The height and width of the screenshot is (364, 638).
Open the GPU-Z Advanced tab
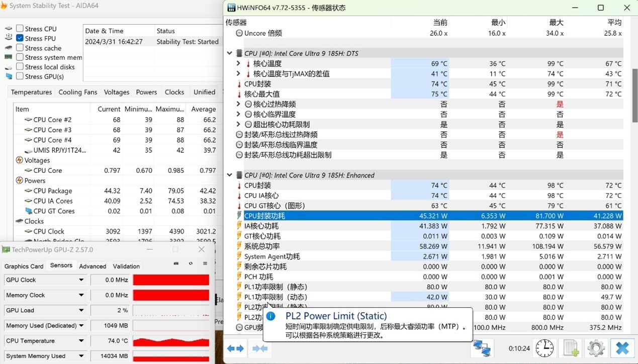(x=93, y=266)
